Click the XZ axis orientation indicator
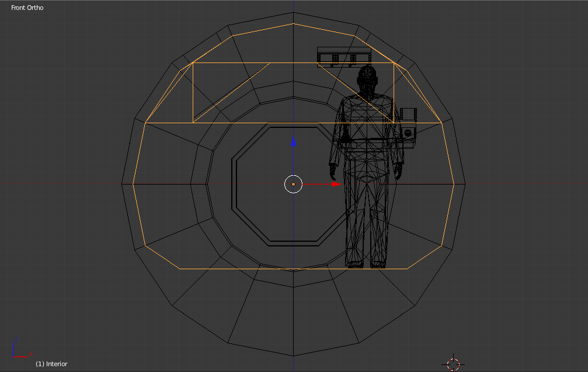Screen dimensions: 588x372 point(22,347)
